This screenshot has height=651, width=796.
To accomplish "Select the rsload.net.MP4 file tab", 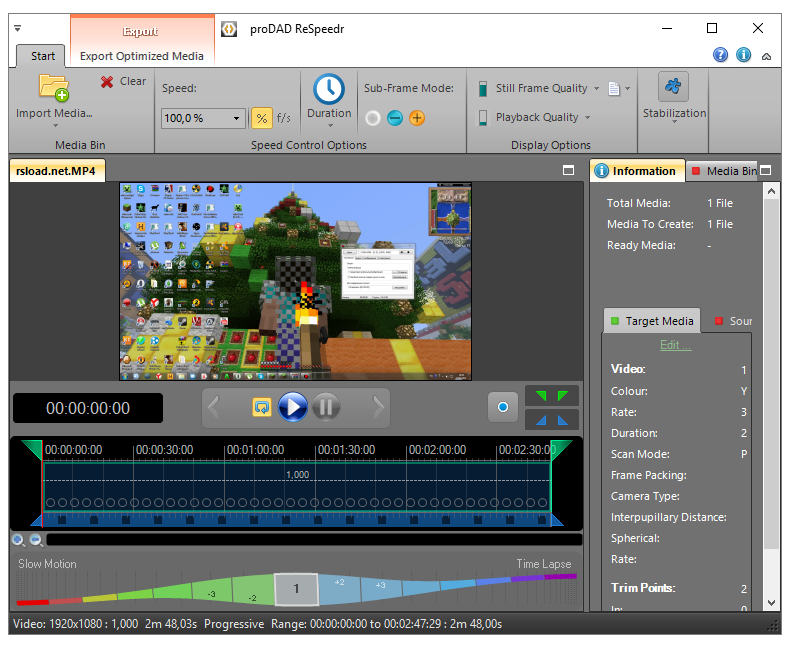I will [57, 171].
